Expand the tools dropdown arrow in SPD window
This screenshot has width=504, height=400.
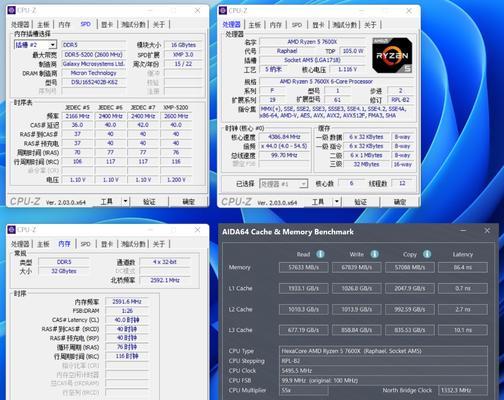coord(125,201)
